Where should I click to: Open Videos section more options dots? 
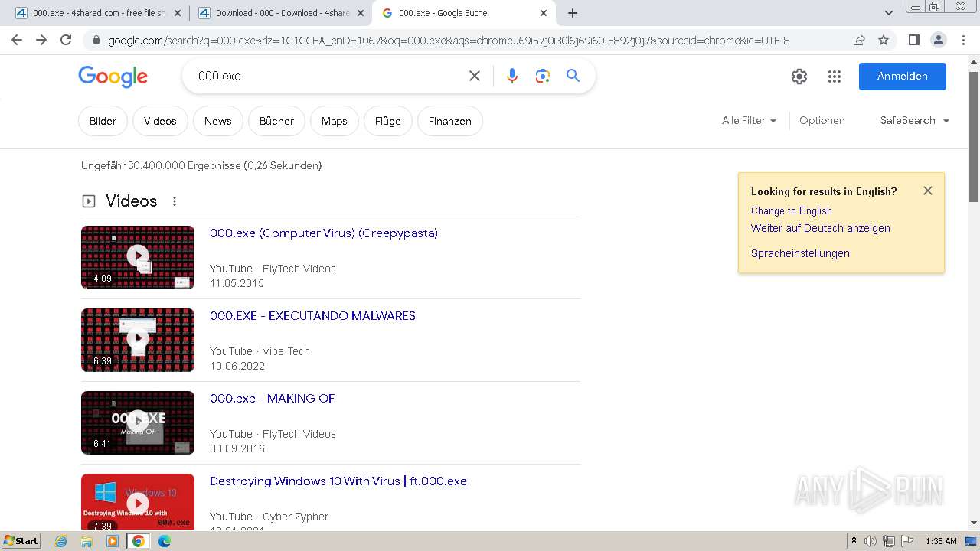point(175,201)
